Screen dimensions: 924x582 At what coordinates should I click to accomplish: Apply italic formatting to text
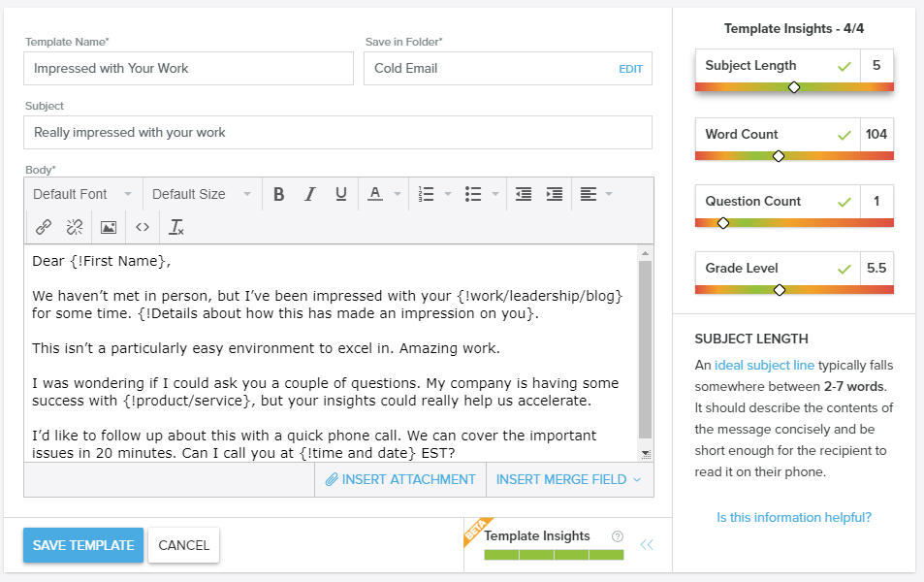coord(309,194)
